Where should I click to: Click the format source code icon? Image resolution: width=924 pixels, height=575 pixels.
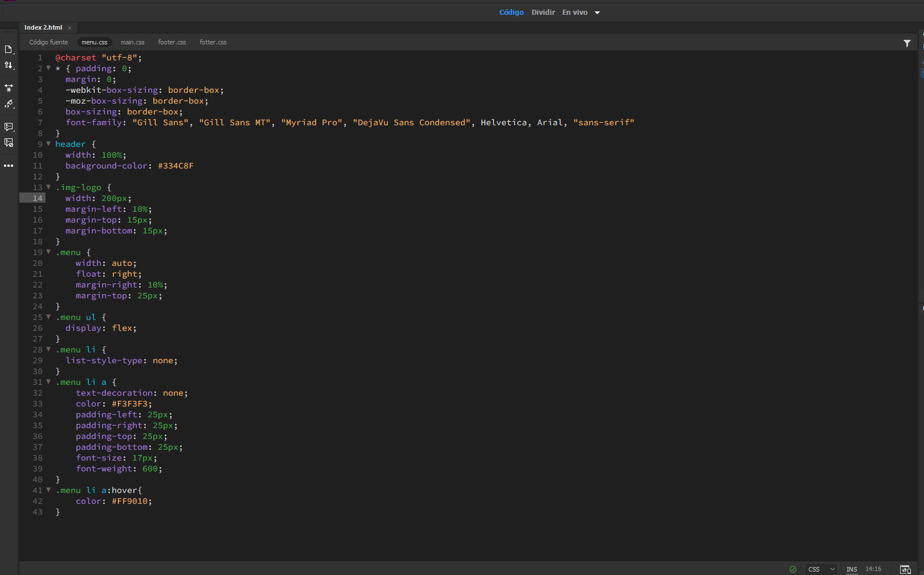click(x=9, y=104)
